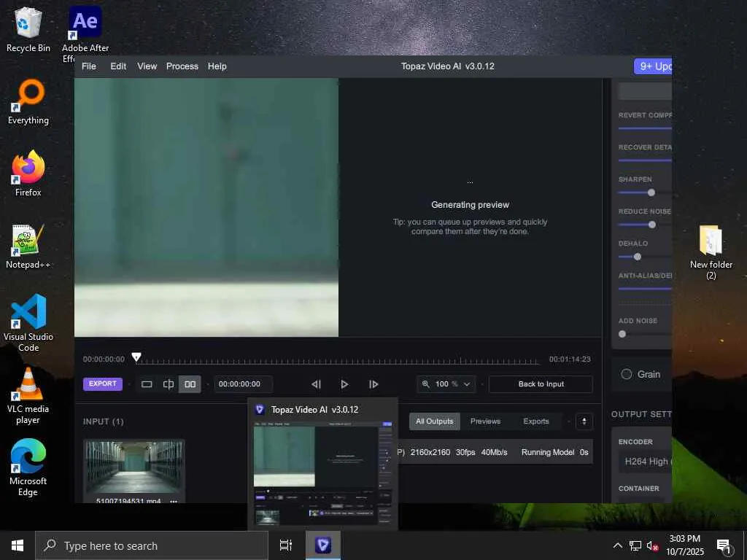Select the 2160x2160 output row
The width and height of the screenshot is (747, 560).
495,452
